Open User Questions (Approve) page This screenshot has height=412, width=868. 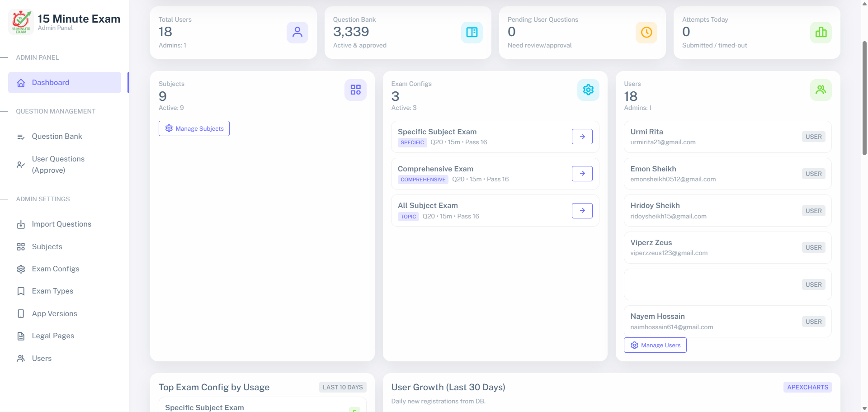point(65,165)
